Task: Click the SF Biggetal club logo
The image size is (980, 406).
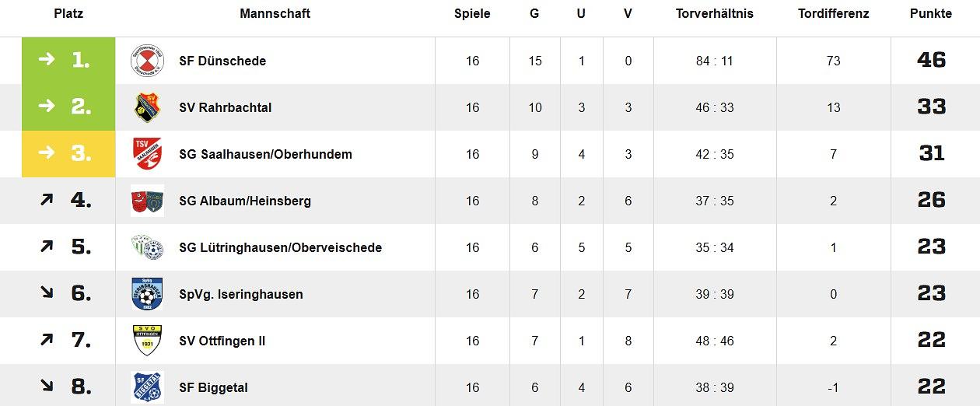Action: [x=147, y=387]
